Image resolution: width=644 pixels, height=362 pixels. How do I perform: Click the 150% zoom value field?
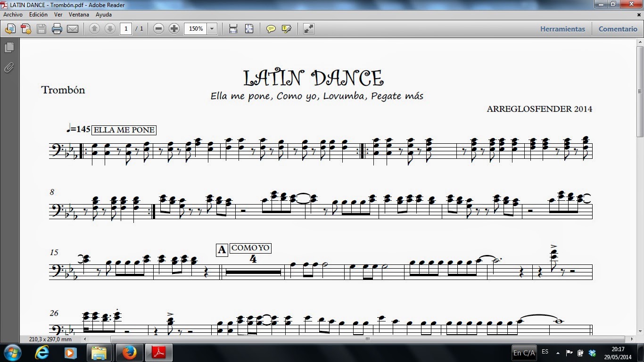(x=196, y=29)
